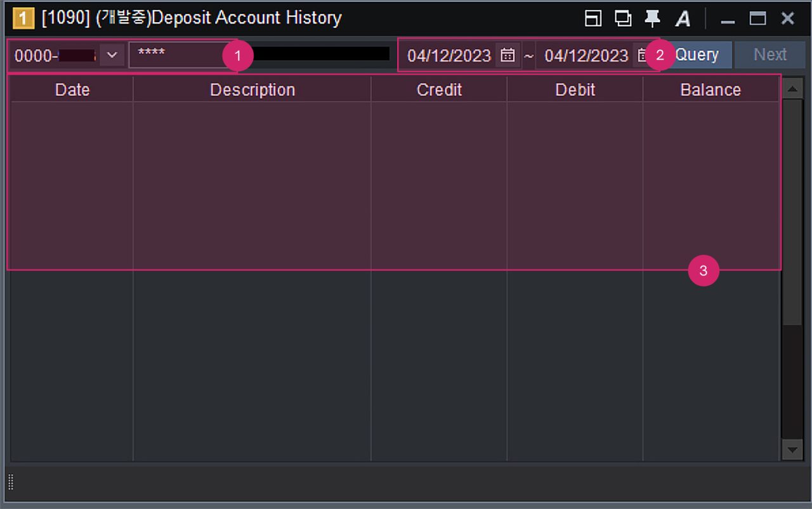Click the overlapping windows icon in title bar
Viewport: 812px width, 509px height.
click(623, 19)
